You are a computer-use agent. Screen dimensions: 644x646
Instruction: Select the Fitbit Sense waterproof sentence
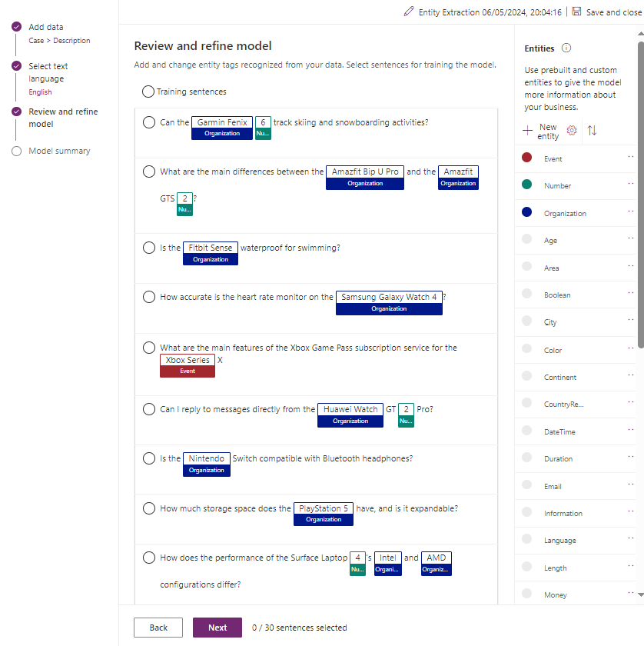(x=149, y=248)
